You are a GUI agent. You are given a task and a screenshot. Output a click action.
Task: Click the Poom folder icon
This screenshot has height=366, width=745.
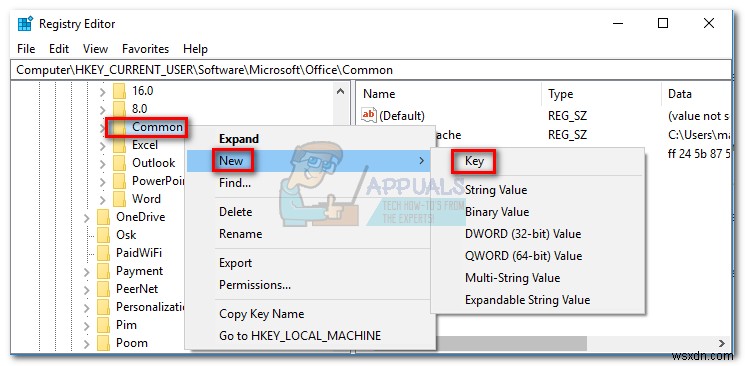[103, 343]
